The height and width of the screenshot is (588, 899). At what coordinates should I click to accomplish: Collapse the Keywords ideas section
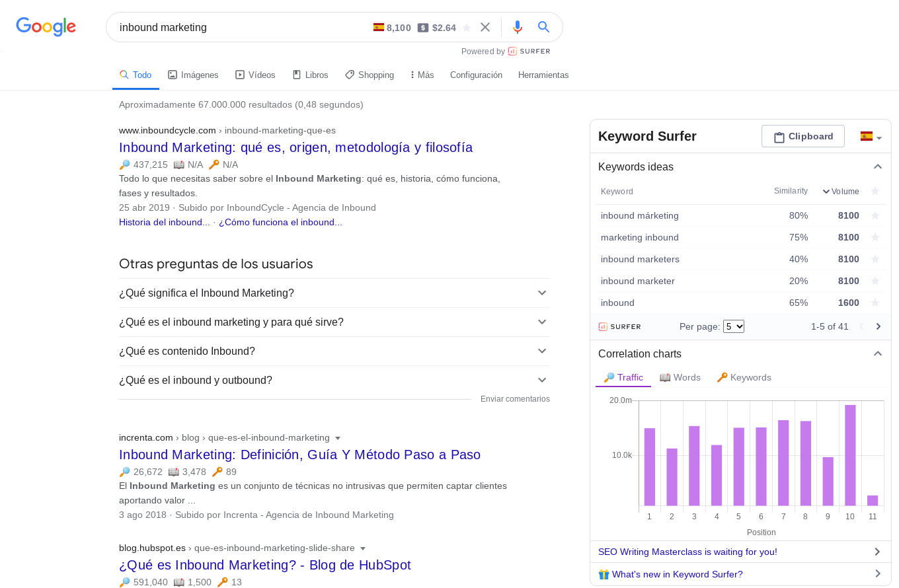[x=878, y=166]
